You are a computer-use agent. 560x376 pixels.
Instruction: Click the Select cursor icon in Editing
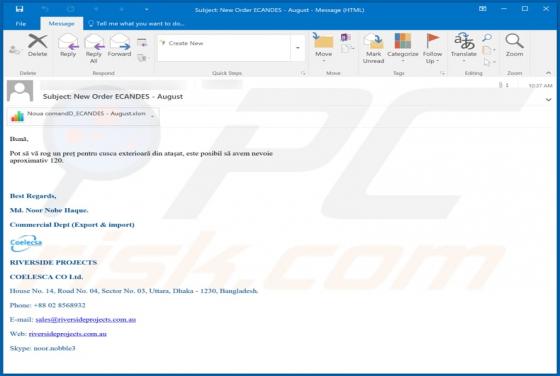pyautogui.click(x=488, y=62)
